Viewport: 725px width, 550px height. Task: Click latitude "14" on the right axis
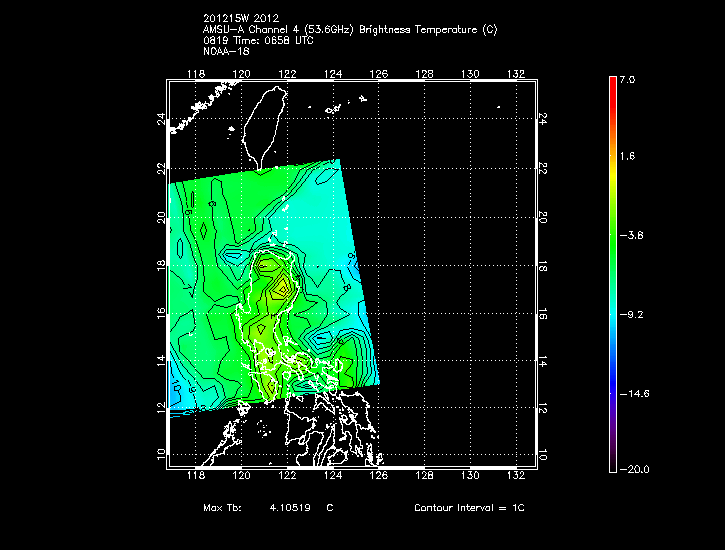543,361
